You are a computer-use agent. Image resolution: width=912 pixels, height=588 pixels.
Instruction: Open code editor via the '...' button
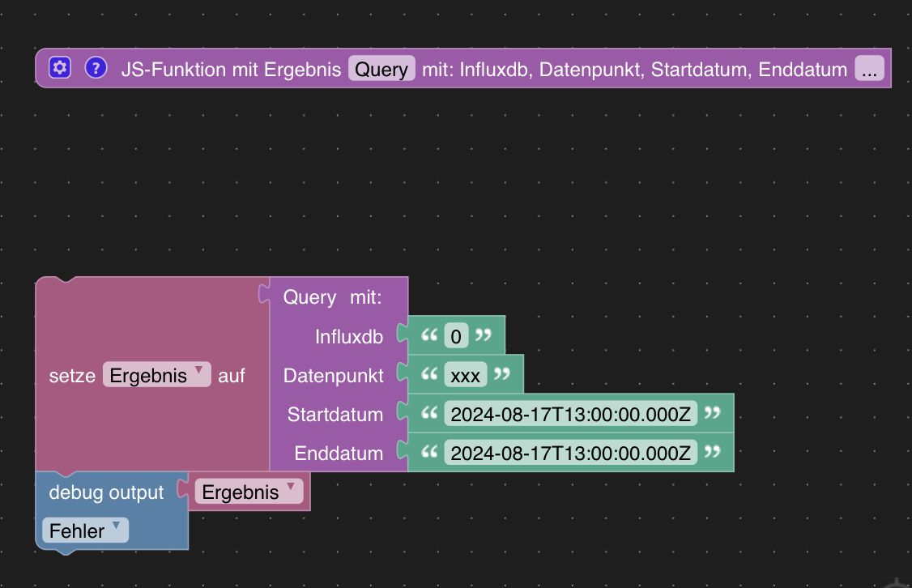pyautogui.click(x=870, y=69)
